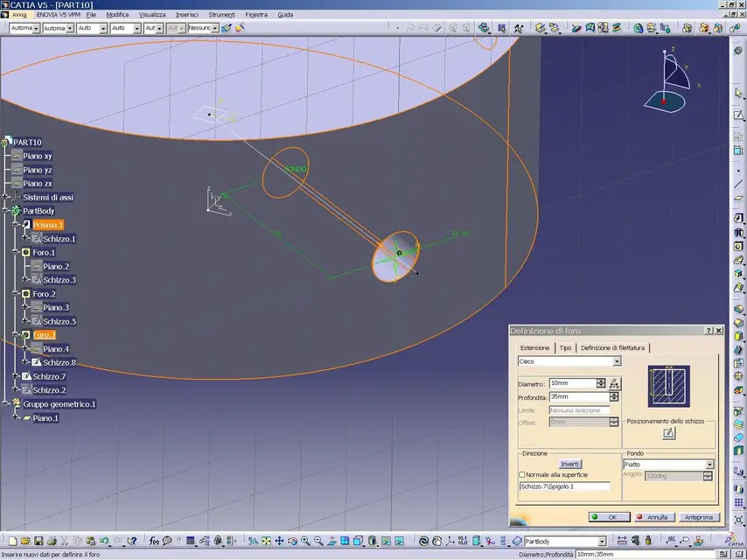Select Schizzo.7 in the tree
The image size is (747, 560).
[49, 376]
